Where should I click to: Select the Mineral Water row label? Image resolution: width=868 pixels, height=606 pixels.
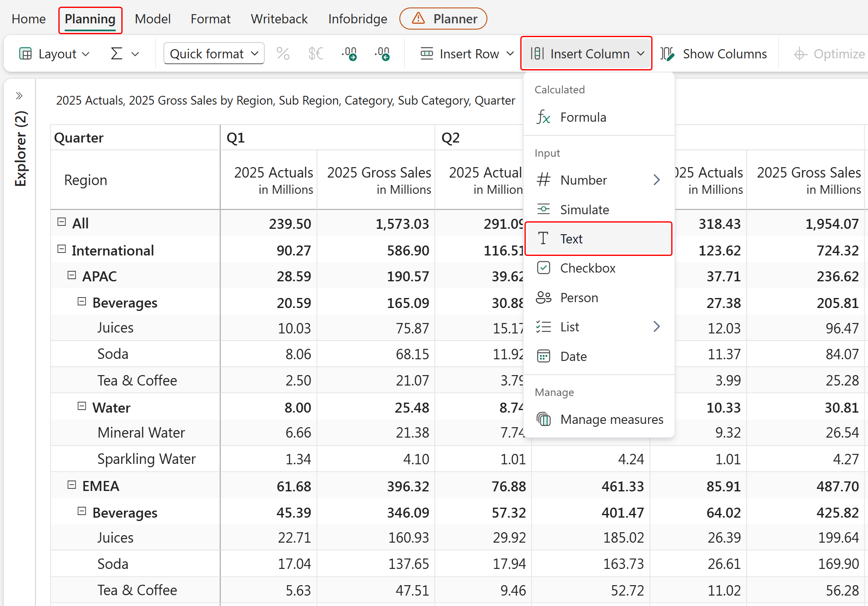pyautogui.click(x=141, y=432)
